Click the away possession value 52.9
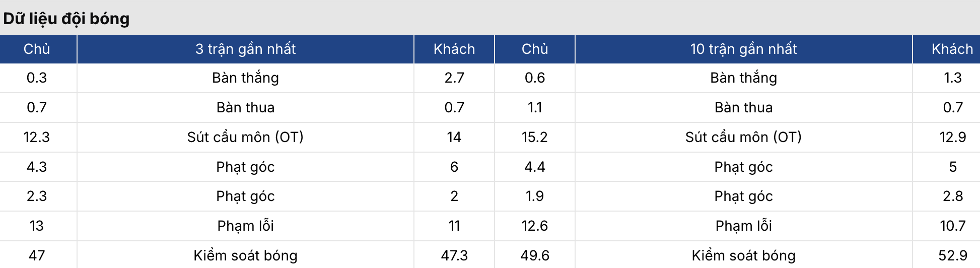Viewport: 980px width, 268px height. coord(952,255)
